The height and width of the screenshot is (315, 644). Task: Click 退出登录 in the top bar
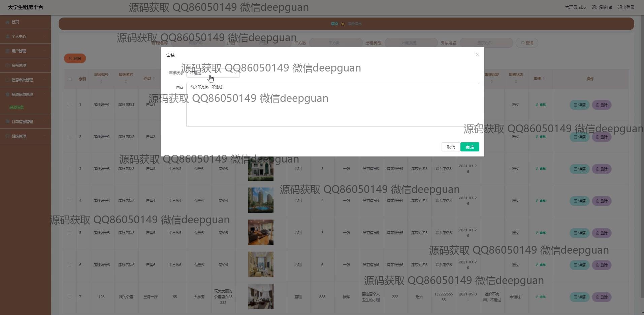tap(626, 7)
